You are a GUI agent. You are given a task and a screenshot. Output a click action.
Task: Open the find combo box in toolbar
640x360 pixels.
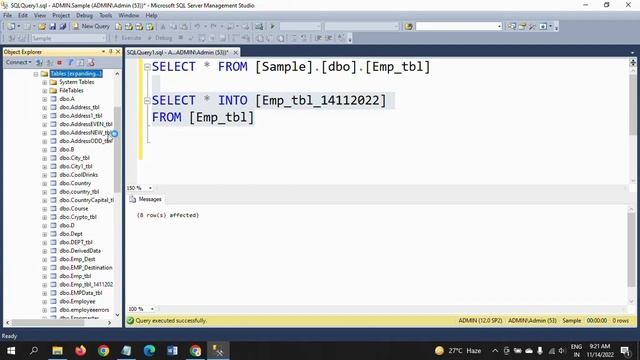458,27
